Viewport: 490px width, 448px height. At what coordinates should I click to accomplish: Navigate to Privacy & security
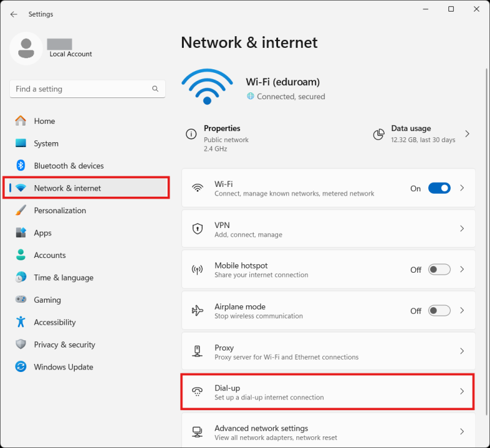click(86, 344)
